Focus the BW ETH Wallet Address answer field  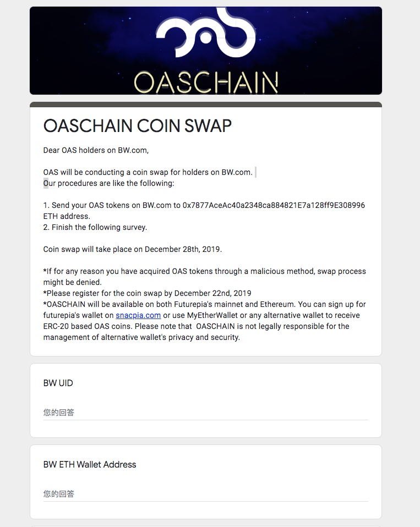pyautogui.click(x=205, y=493)
